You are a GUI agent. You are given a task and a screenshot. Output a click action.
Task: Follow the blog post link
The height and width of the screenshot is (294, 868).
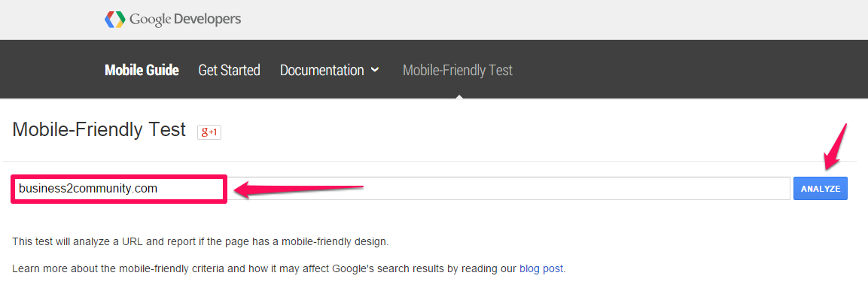click(541, 269)
